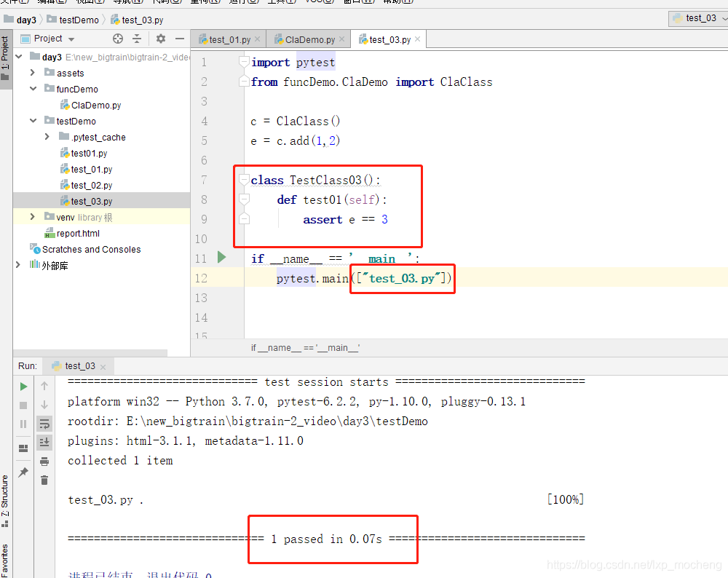Click the print icon in Run panel
This screenshot has height=578, width=728.
point(44,462)
